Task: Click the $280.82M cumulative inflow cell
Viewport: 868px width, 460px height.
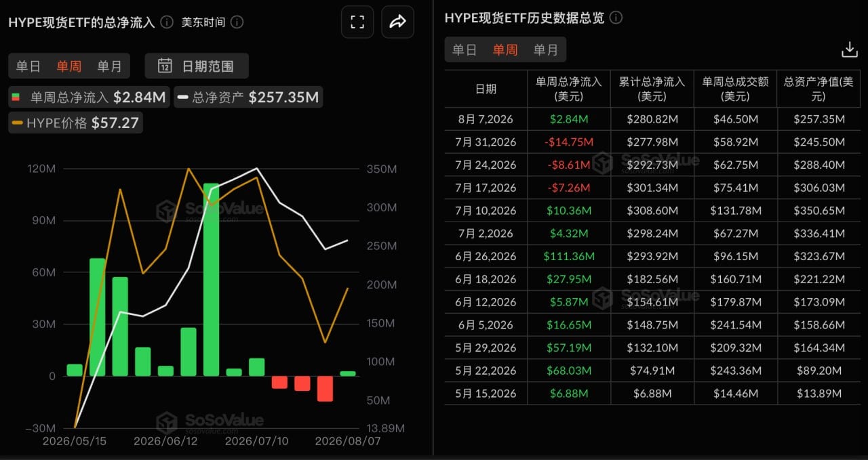Action: (652, 119)
